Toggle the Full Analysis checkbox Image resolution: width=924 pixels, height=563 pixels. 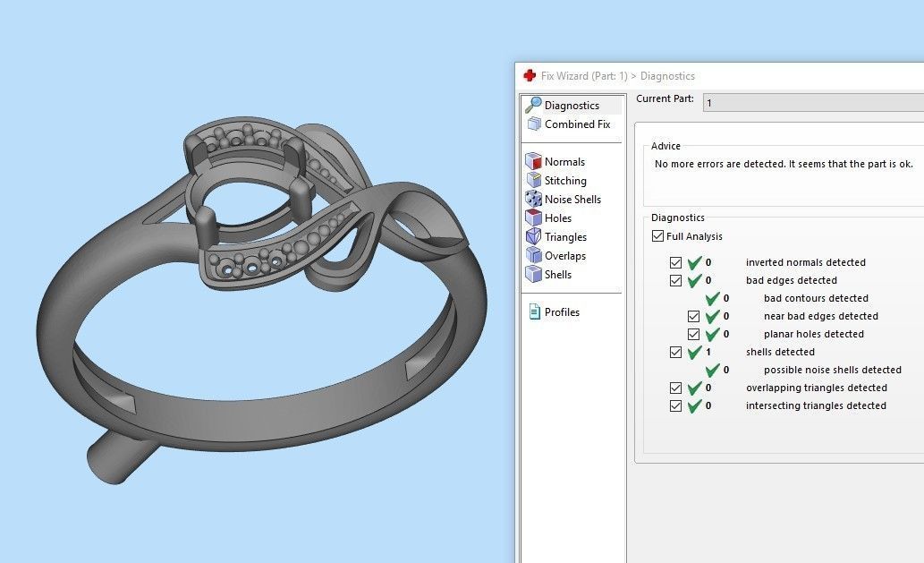(657, 235)
